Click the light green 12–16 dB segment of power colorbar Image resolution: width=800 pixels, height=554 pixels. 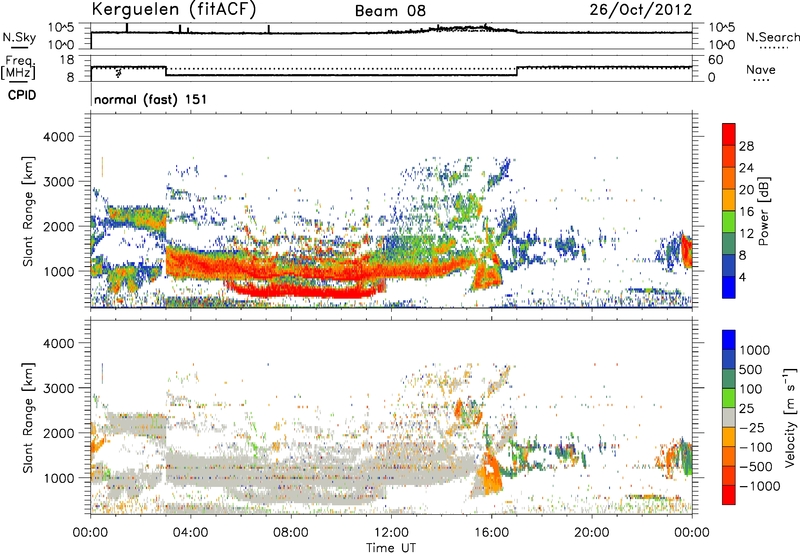(x=729, y=221)
